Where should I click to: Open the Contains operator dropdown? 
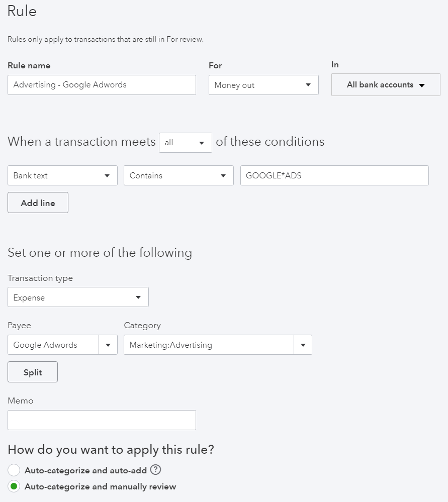pyautogui.click(x=178, y=175)
